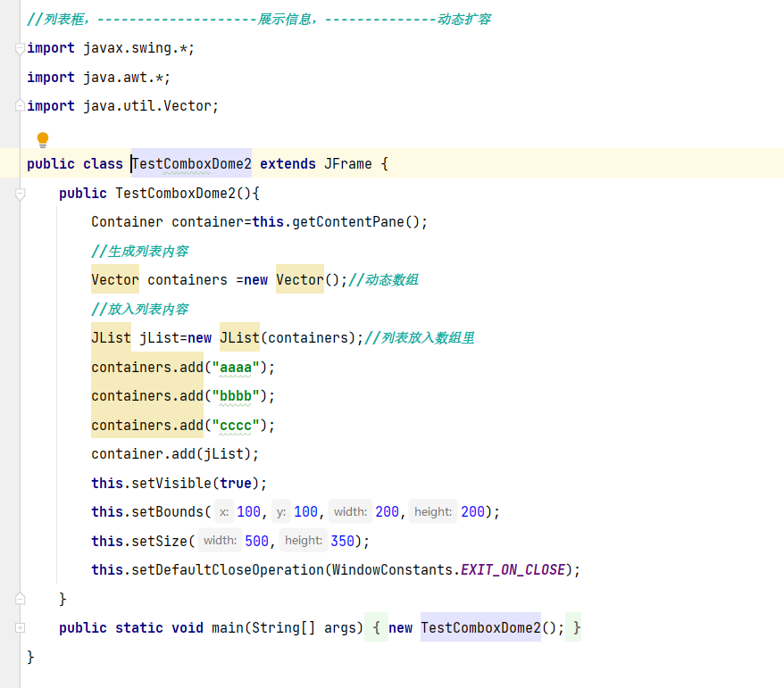Click the TestComboxDome2 class name in declaration
The image size is (784, 688).
pos(191,163)
